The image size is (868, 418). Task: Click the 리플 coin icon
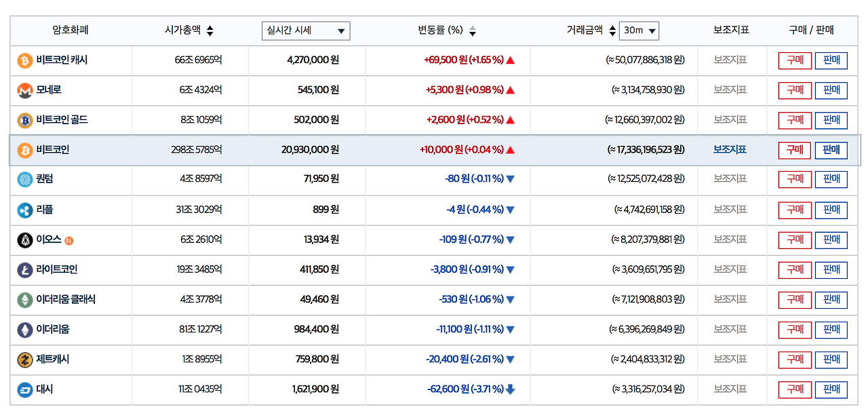(x=25, y=210)
